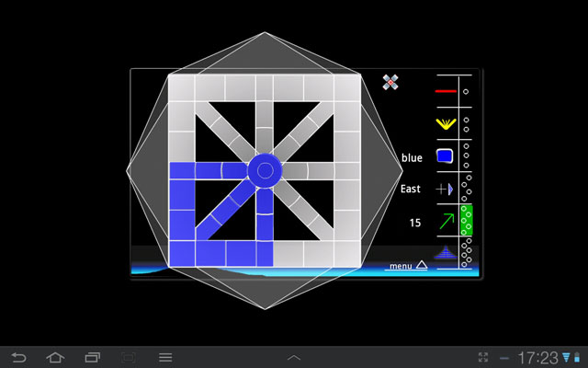Open the recent apps overview

click(93, 358)
